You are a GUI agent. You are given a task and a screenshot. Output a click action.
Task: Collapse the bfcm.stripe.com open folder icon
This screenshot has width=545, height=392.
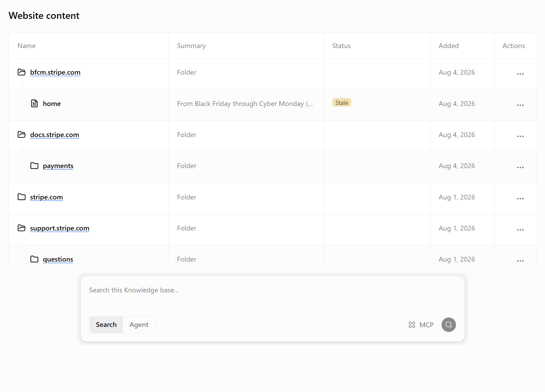(x=22, y=72)
